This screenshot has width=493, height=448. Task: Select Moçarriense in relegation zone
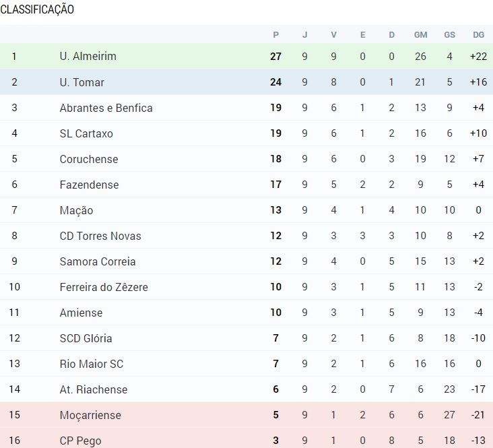90,415
